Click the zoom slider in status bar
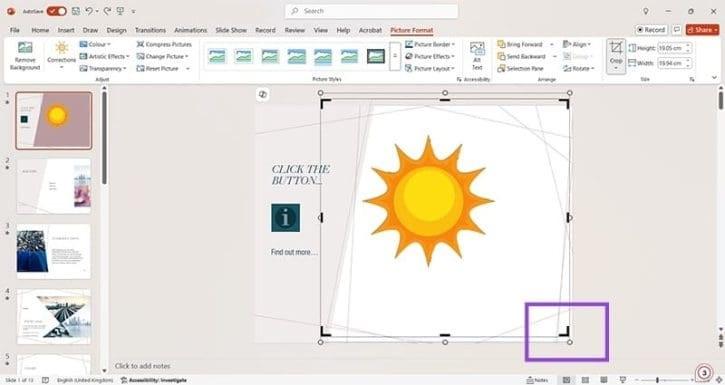Screen dimensions: 725x385 click(x=657, y=380)
